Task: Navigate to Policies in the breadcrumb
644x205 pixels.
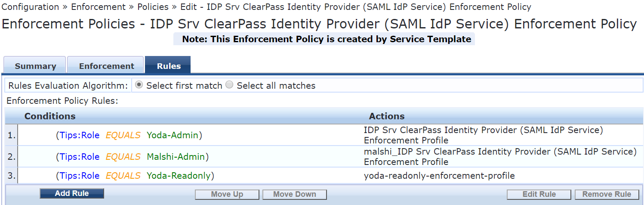Action: pyautogui.click(x=153, y=7)
